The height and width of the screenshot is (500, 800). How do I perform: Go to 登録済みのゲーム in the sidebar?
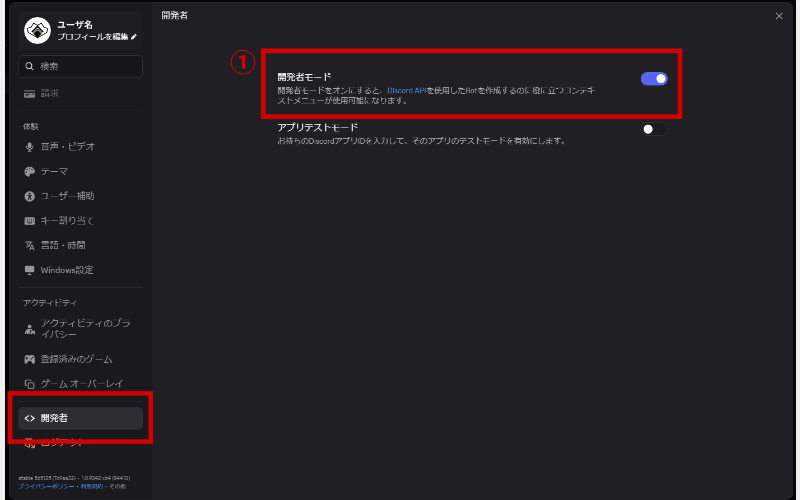pyautogui.click(x=80, y=359)
